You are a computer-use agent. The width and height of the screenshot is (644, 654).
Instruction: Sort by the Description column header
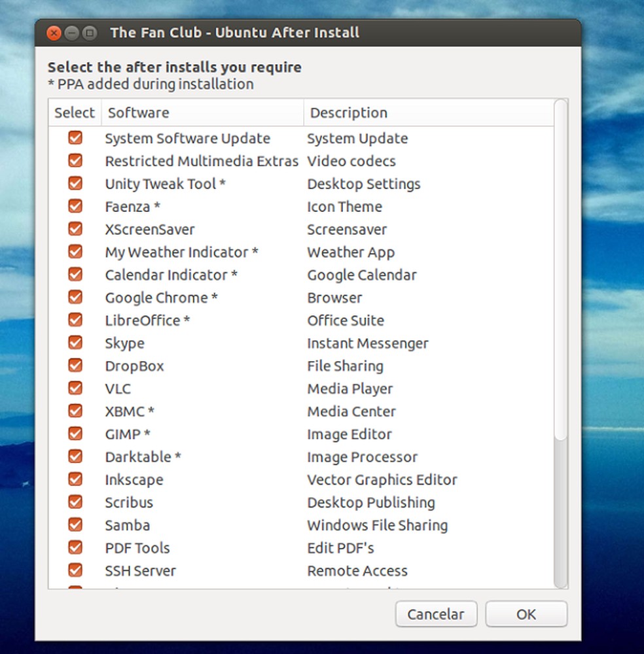tap(429, 112)
